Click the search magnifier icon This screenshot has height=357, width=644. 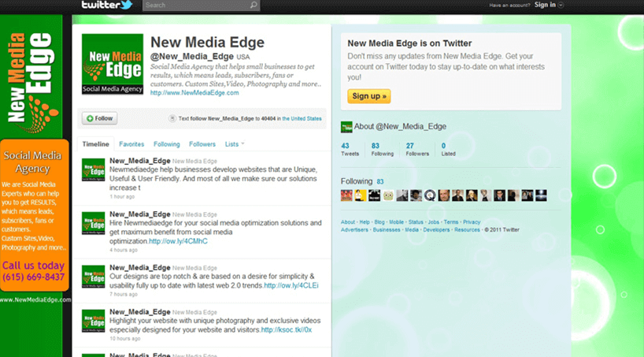pos(254,5)
